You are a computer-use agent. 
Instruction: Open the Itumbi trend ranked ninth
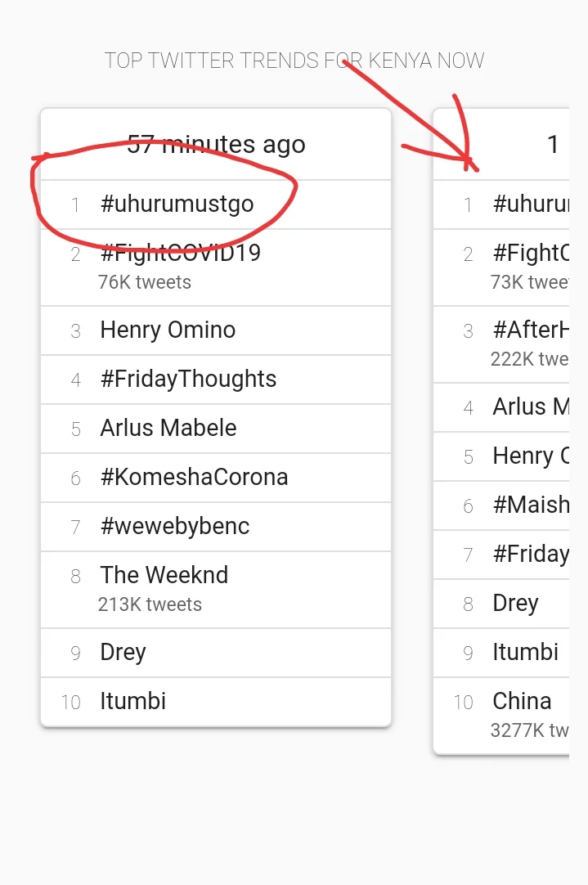pyautogui.click(x=525, y=653)
